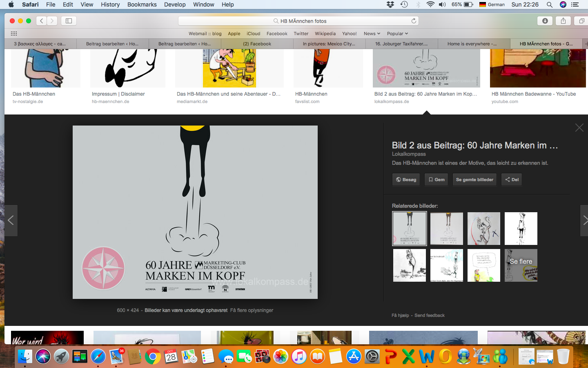The image size is (588, 368).
Task: Expand the News bookmarks dropdown
Action: (372, 34)
